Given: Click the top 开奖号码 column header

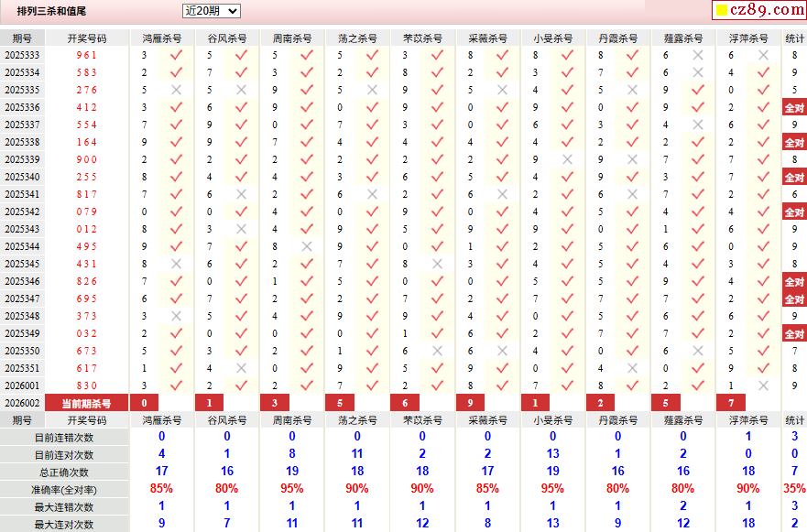Looking at the screenshot, I should [87, 38].
